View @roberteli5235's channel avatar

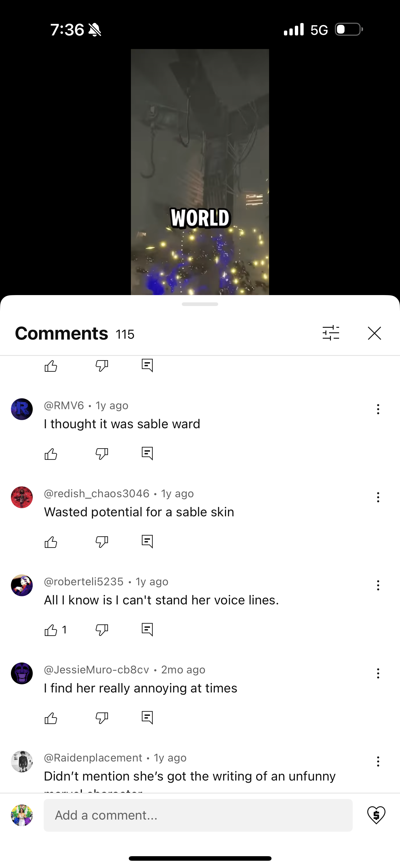coord(22,585)
